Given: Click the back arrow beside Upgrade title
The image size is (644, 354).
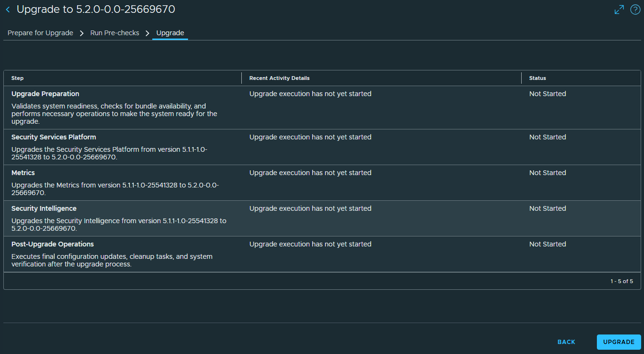Looking at the screenshot, I should coord(8,10).
